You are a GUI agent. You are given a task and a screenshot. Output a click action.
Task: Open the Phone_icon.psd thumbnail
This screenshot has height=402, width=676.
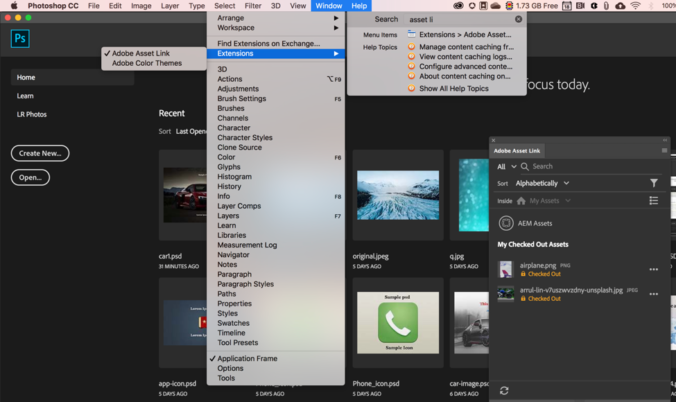(x=398, y=323)
